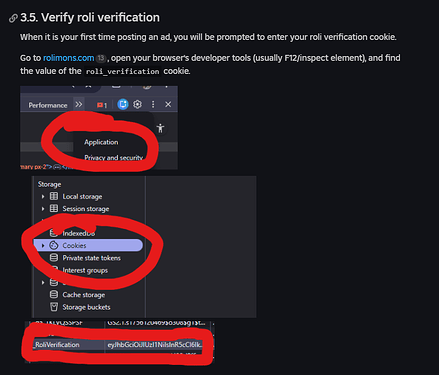This screenshot has height=375, width=439.
Task: Select the Cookies storage item
Action: pos(88,245)
